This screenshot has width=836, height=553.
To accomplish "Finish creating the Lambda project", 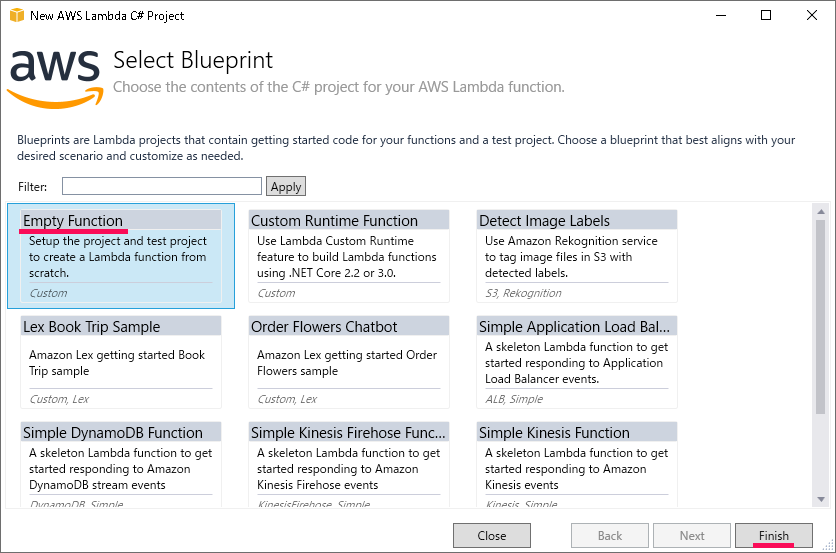I will click(x=774, y=535).
